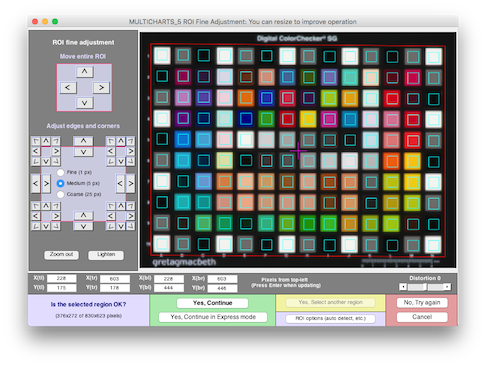The width and height of the screenshot is (486, 366).
Task: Click No, Try again
Action: coord(422,303)
